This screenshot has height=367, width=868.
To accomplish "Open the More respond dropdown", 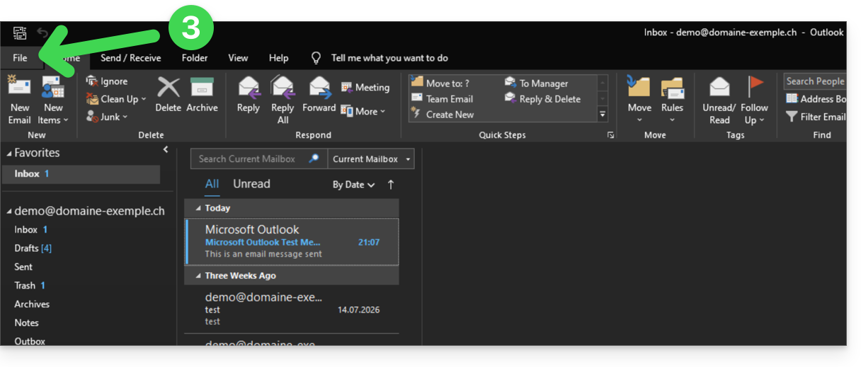I will click(x=363, y=111).
